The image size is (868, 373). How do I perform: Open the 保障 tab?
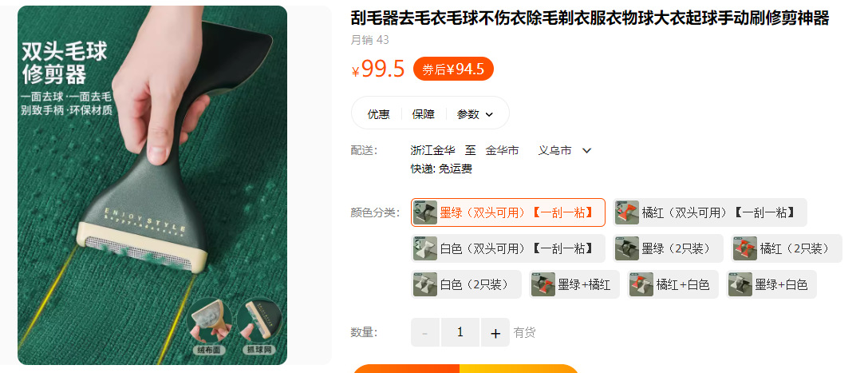click(424, 114)
